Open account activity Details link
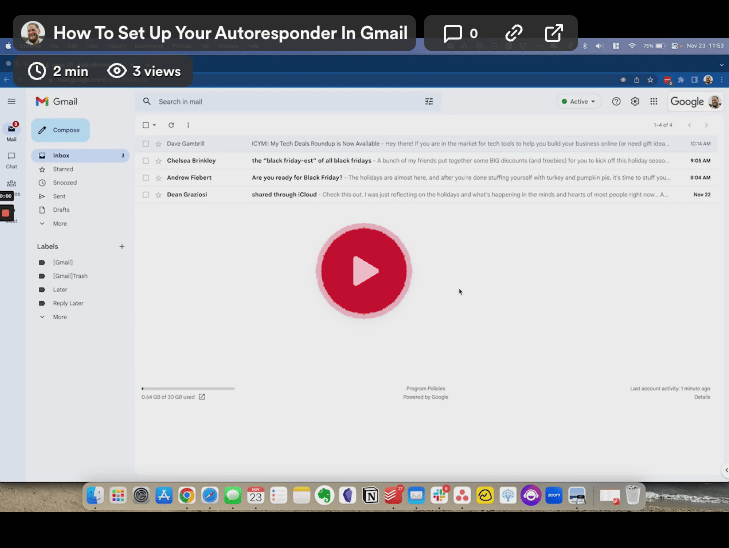Screen dimensions: 729x548 point(702,397)
